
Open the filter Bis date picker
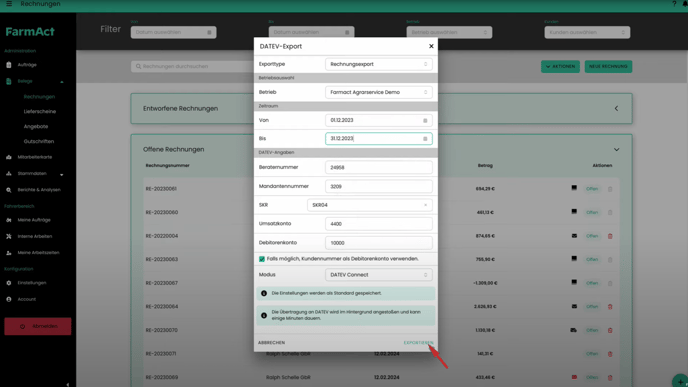(311, 32)
